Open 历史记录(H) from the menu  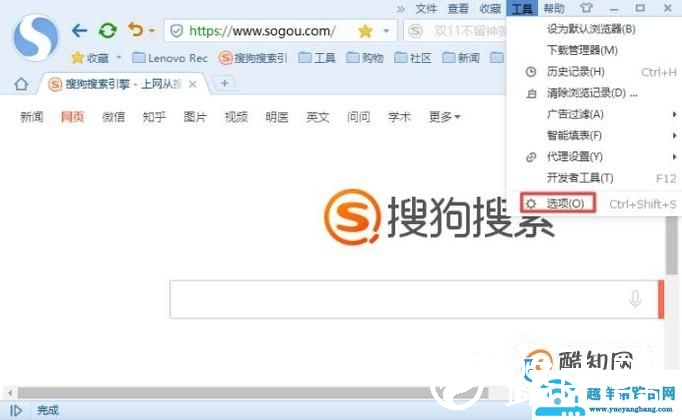click(592, 72)
